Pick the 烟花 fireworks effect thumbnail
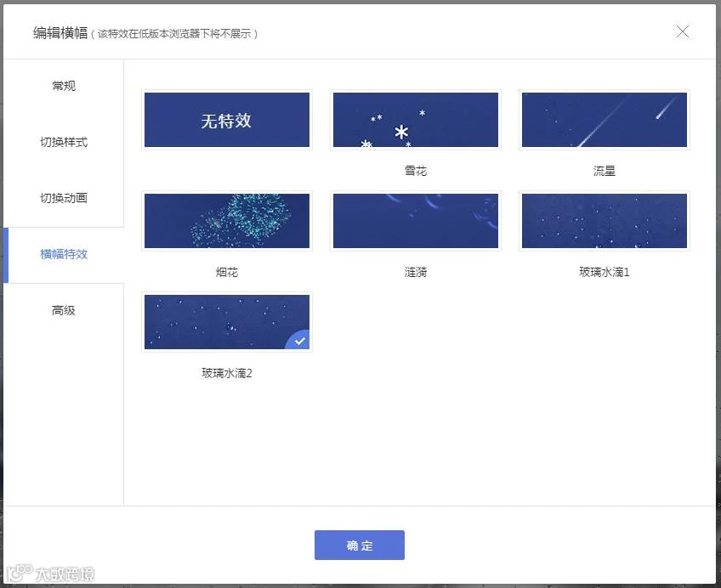Screen dimensions: 721x588 pyautogui.click(x=227, y=221)
